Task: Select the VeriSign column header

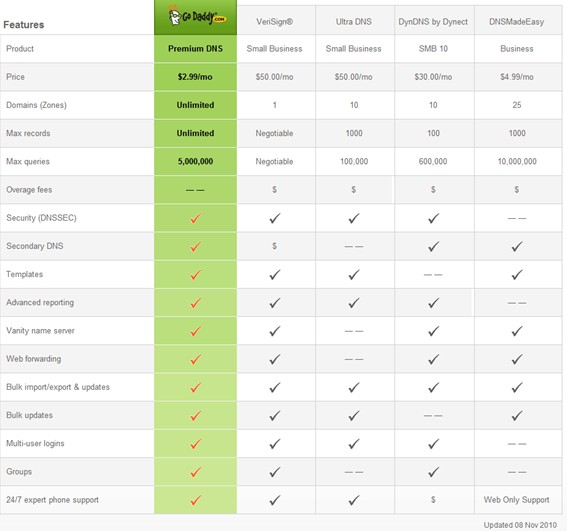Action: 274,22
